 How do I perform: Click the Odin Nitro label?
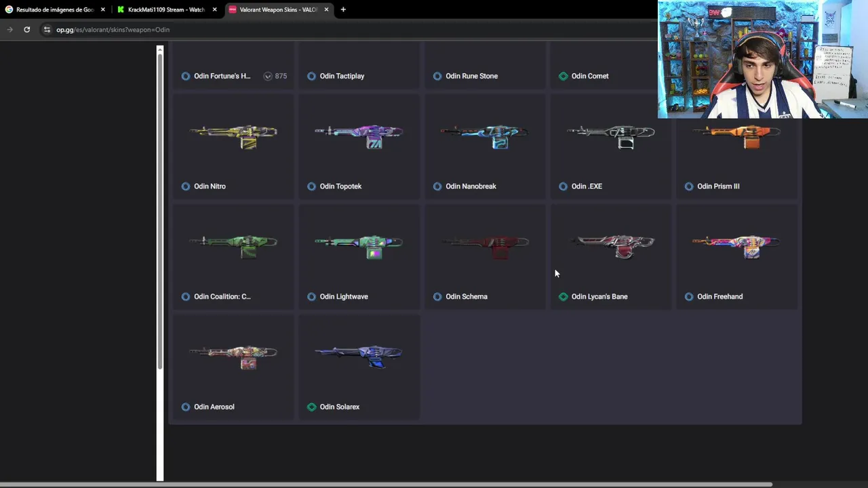(210, 186)
